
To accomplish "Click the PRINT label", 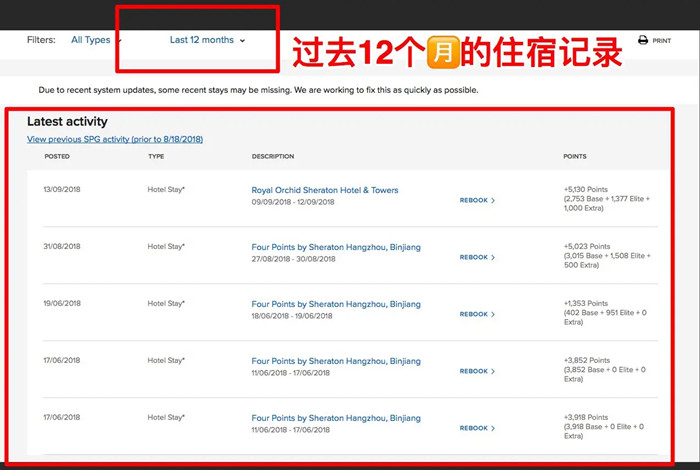I will pos(662,41).
